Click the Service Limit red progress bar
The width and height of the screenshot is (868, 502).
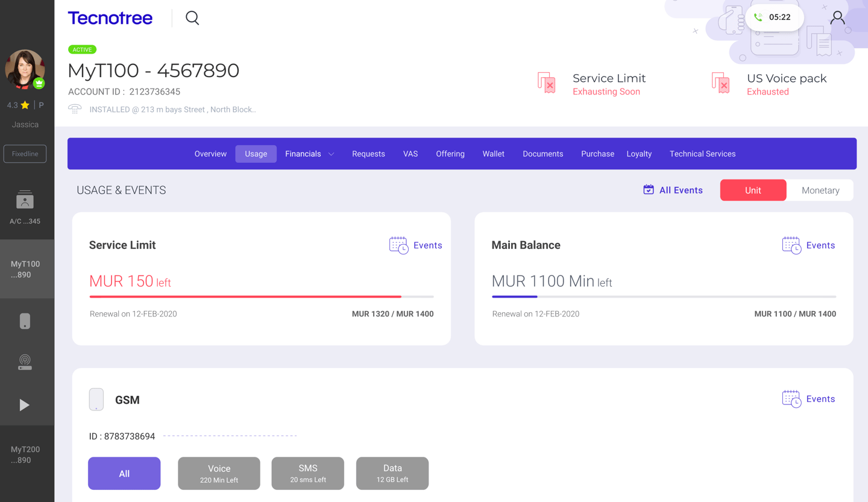(245, 296)
